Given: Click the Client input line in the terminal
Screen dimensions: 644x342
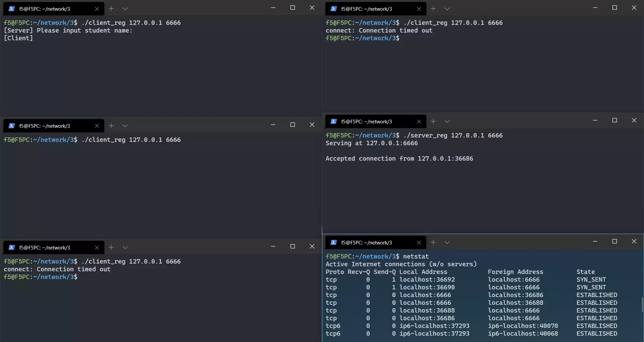Looking at the screenshot, I should coord(18,38).
